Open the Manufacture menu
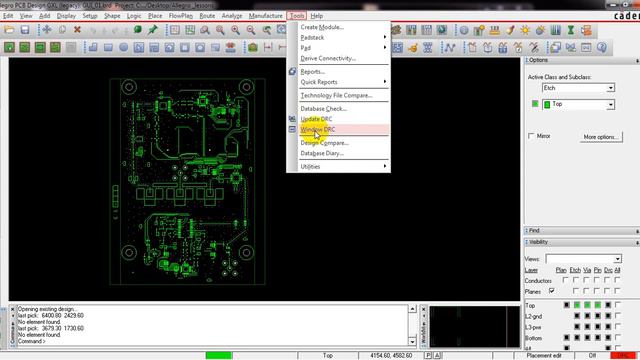The width and height of the screenshot is (640, 360). click(x=266, y=16)
